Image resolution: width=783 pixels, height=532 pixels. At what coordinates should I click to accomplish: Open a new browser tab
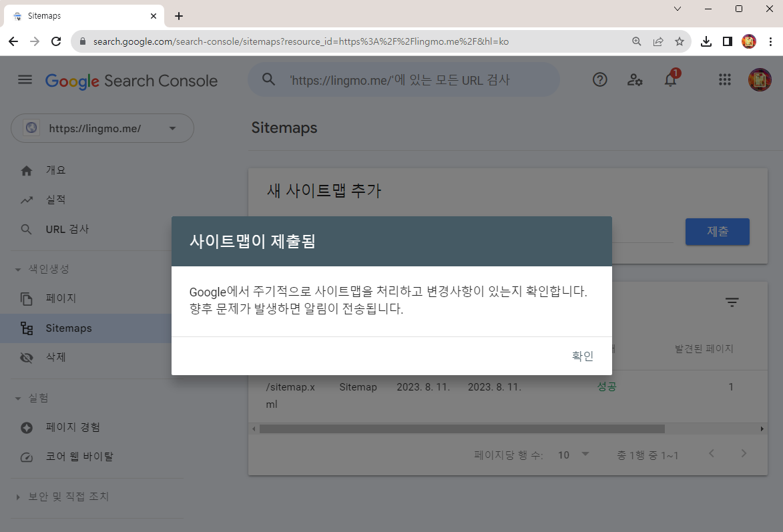point(179,16)
